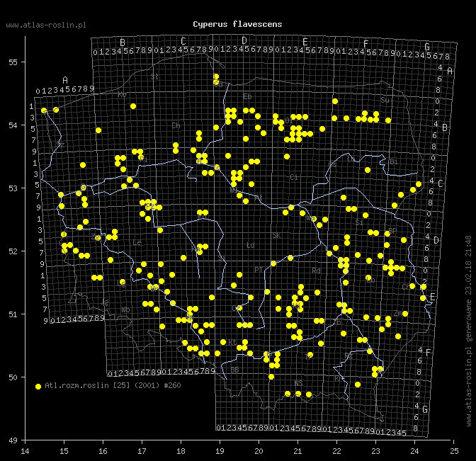Click city label "Ci" on the map

point(294,177)
